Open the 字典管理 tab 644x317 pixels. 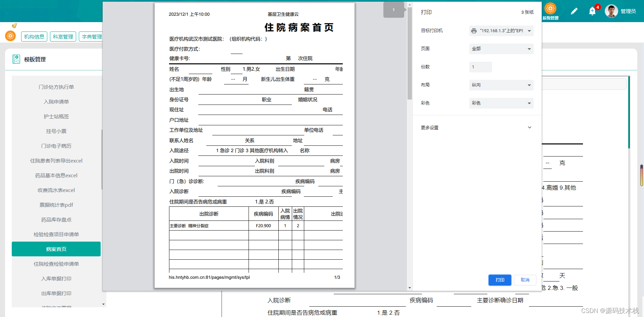(91, 37)
